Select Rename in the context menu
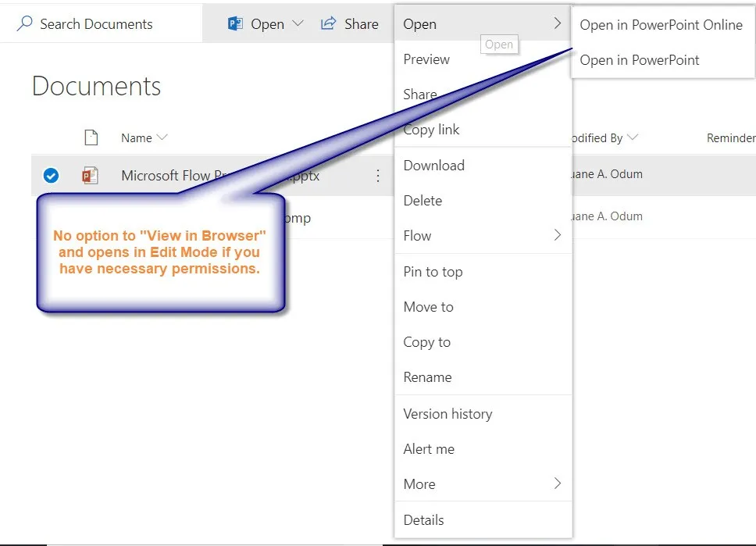 [426, 377]
